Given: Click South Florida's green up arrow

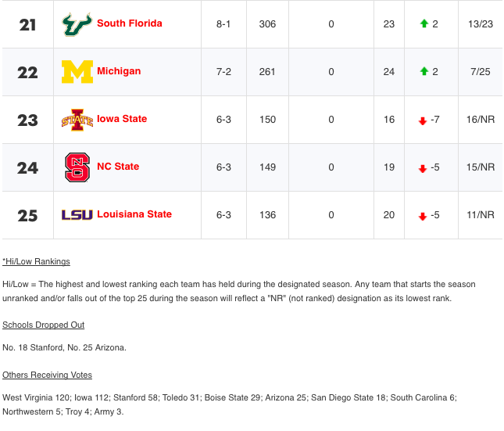Looking at the screenshot, I should [424, 23].
